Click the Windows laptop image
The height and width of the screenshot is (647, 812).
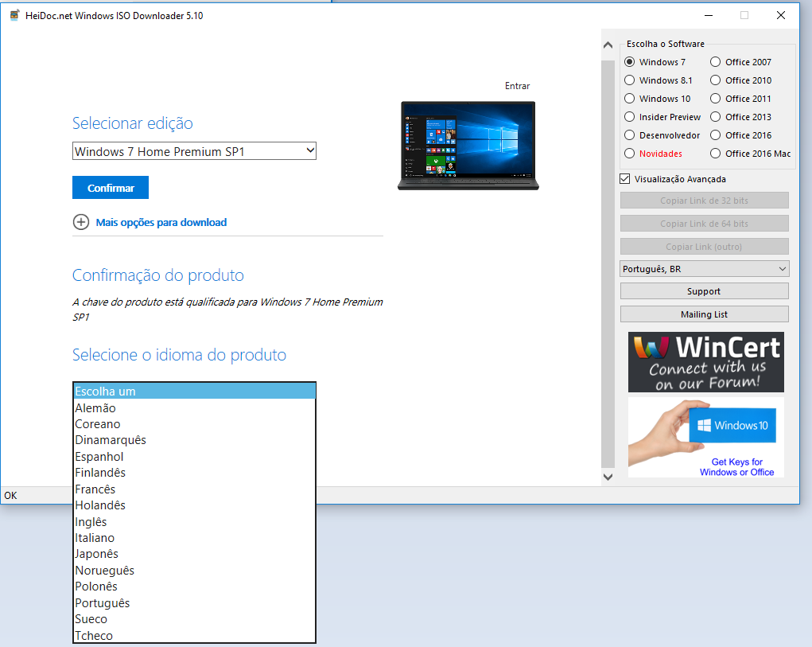(468, 146)
